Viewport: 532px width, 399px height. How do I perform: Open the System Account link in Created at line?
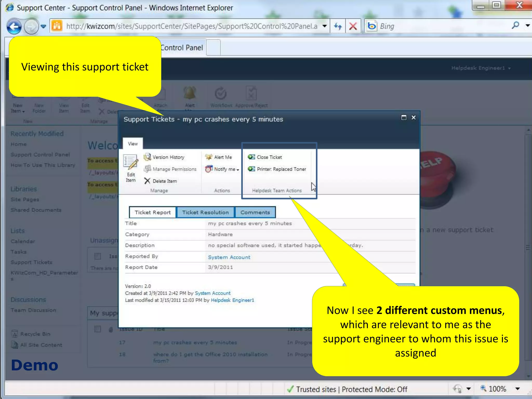[x=212, y=293]
